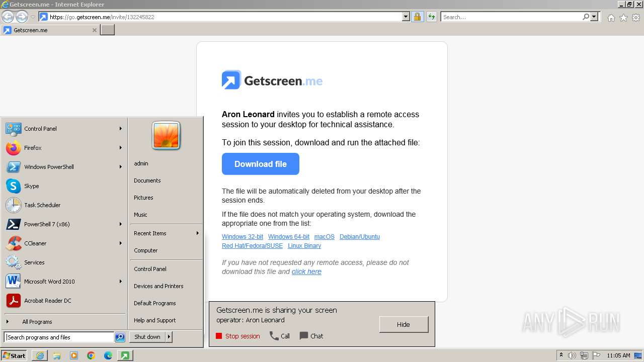Click the user account picture in Start menu
The width and height of the screenshot is (644, 362).
click(x=166, y=136)
